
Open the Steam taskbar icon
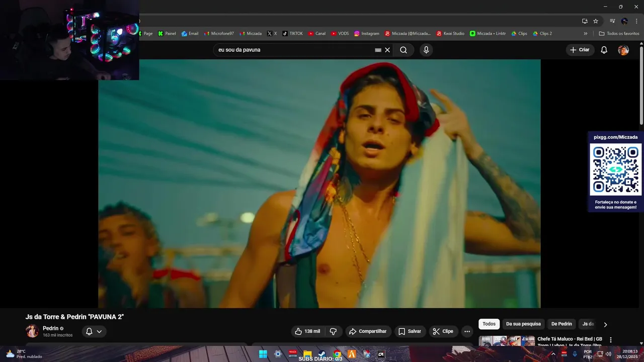tap(322, 354)
